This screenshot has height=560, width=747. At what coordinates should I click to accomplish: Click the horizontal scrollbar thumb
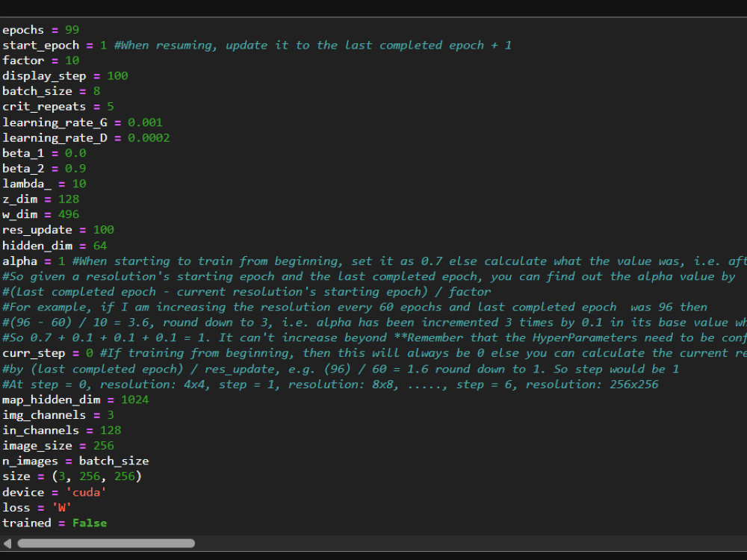coord(106,544)
